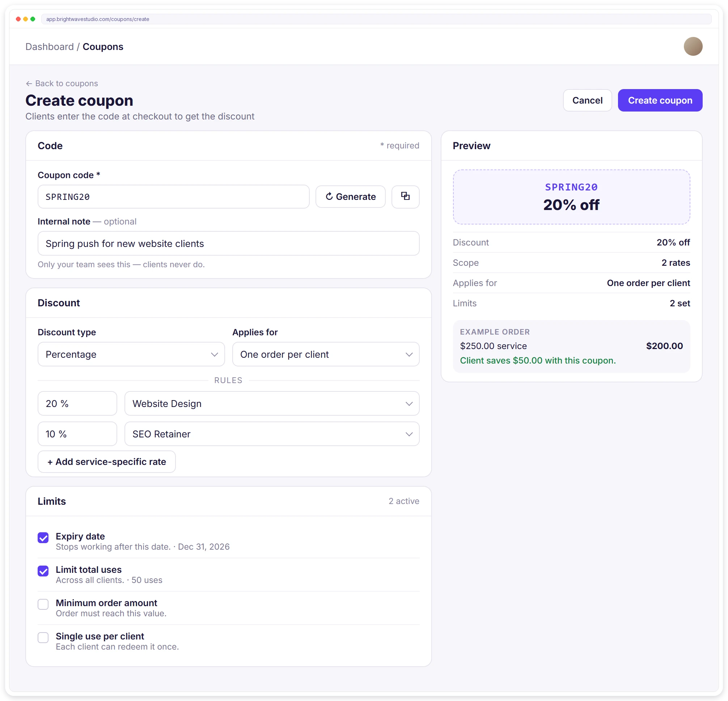Screen dimensions: 728x701
Task: Click the '2 active' limits count
Action: point(404,501)
